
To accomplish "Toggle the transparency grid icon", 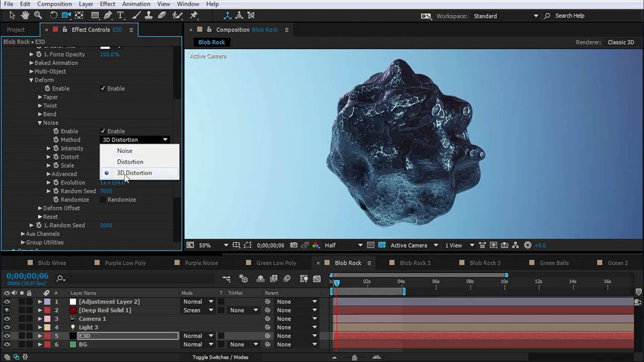I will (x=382, y=245).
